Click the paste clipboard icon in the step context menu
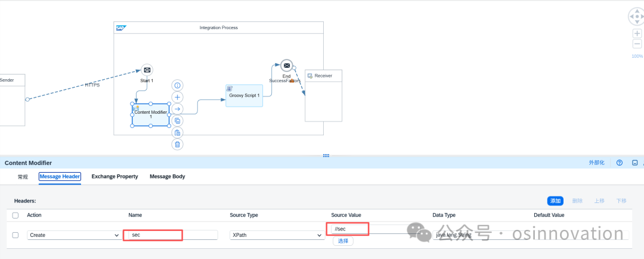This screenshot has width=644, height=259. (x=178, y=133)
